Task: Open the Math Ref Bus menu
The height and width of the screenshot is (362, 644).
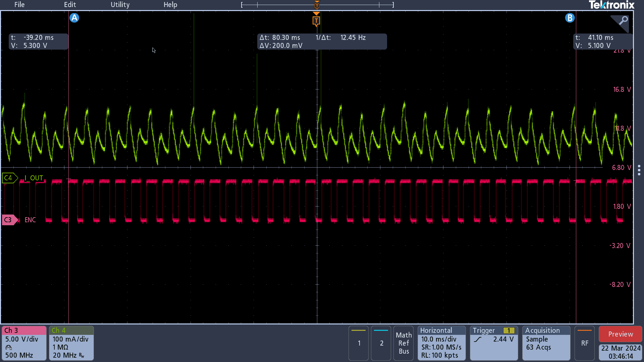Action: (x=404, y=343)
